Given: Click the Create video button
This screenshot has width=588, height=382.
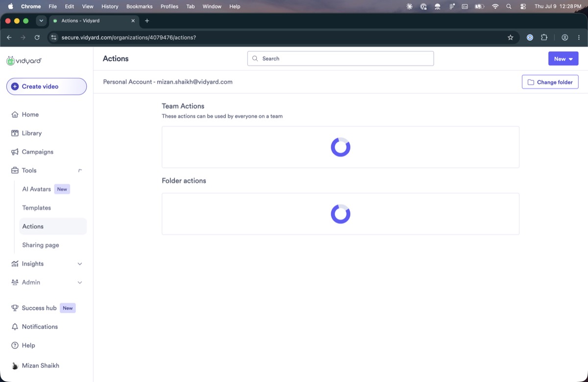Looking at the screenshot, I should pos(47,86).
